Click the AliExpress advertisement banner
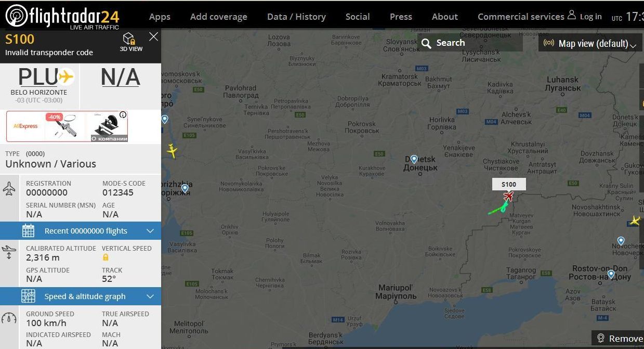644x349 pixels. (67, 126)
